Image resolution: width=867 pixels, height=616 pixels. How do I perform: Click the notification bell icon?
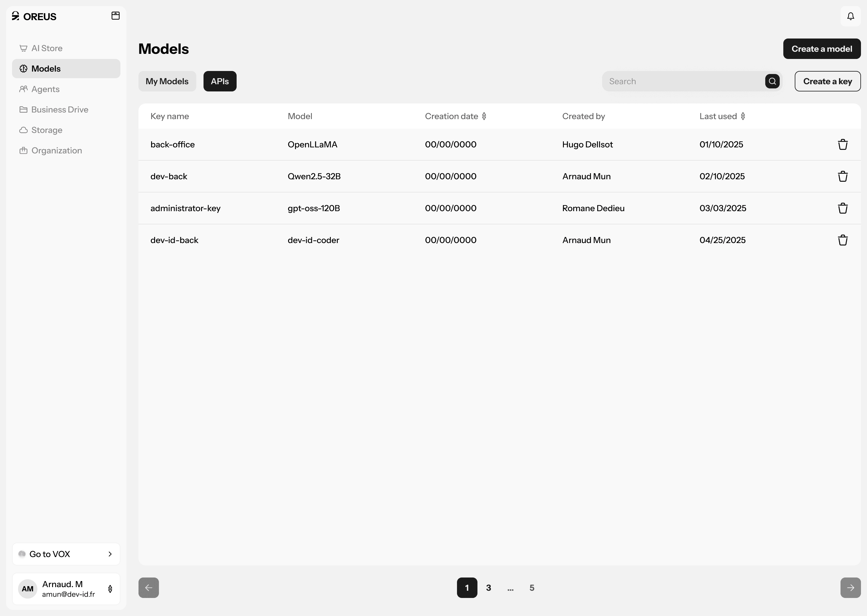pos(850,16)
